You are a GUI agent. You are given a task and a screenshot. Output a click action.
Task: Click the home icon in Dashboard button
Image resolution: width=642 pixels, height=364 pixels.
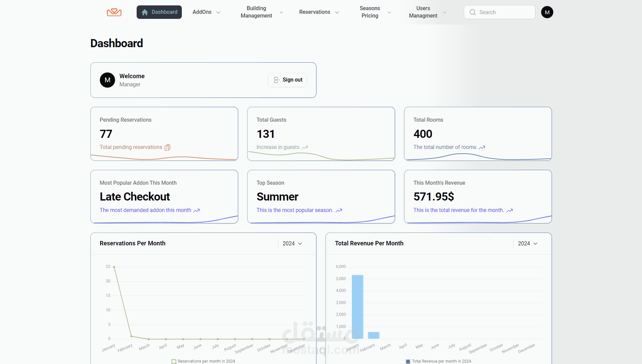click(x=145, y=12)
